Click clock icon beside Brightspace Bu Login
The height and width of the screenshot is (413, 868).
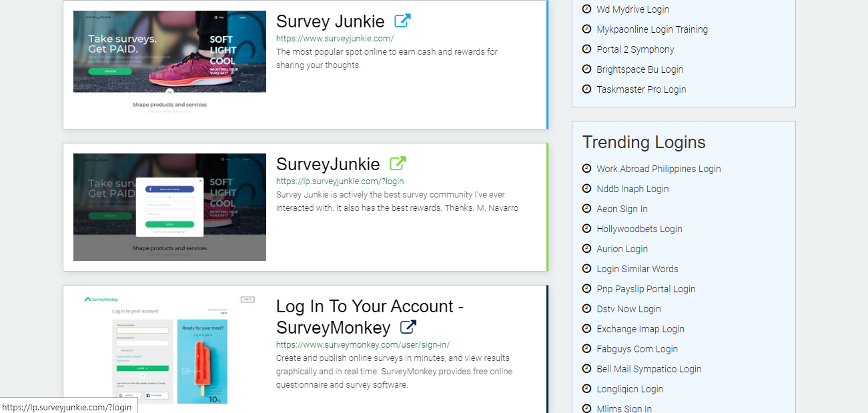[586, 69]
